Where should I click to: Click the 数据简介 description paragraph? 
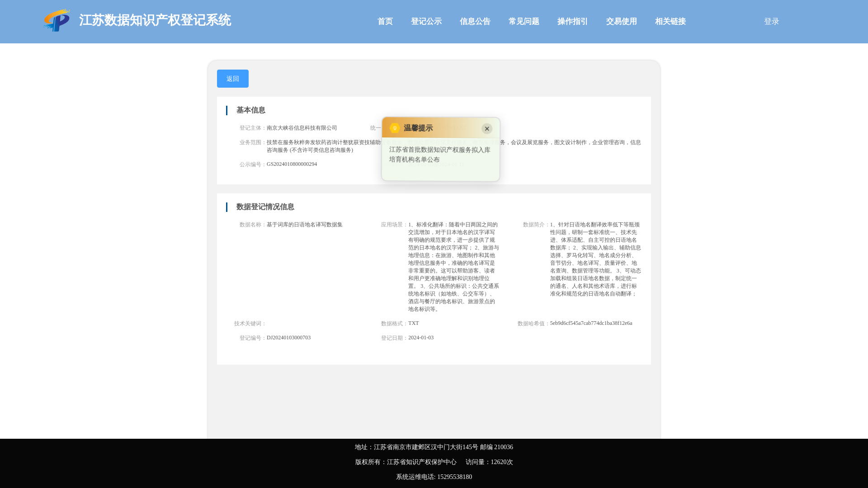click(x=596, y=259)
